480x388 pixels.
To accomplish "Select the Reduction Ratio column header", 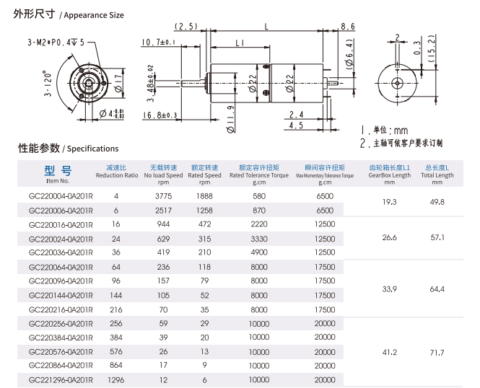I will pyautogui.click(x=117, y=172).
